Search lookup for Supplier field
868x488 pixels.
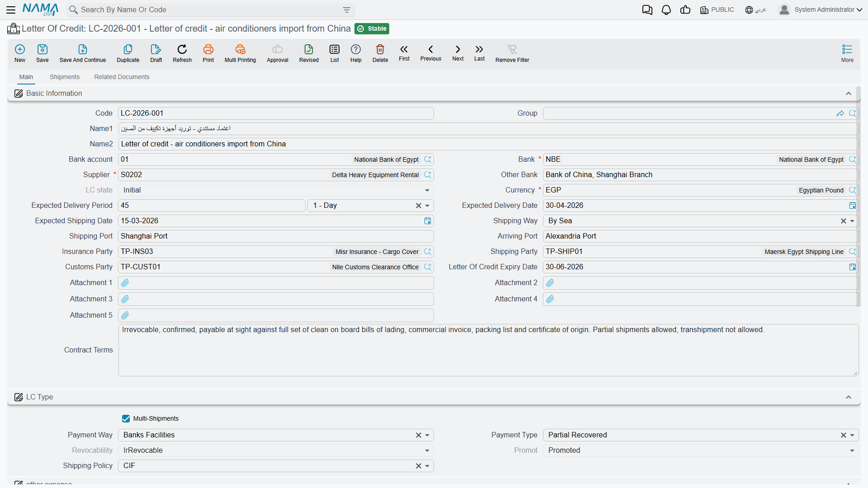428,175
